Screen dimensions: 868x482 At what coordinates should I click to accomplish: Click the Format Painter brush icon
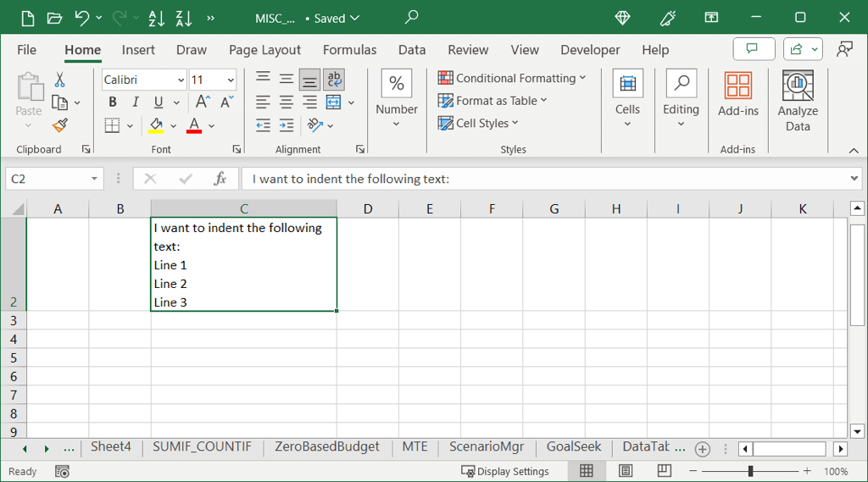[x=59, y=125]
